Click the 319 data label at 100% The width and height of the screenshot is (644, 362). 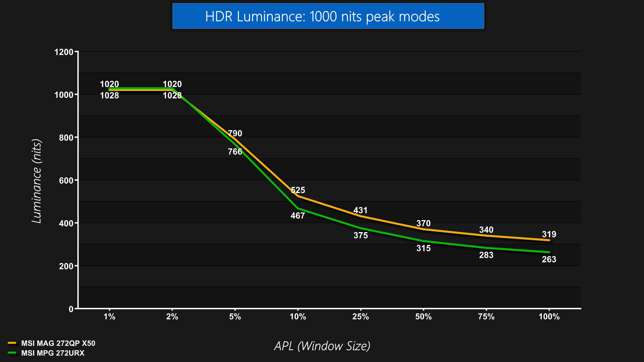pos(549,234)
